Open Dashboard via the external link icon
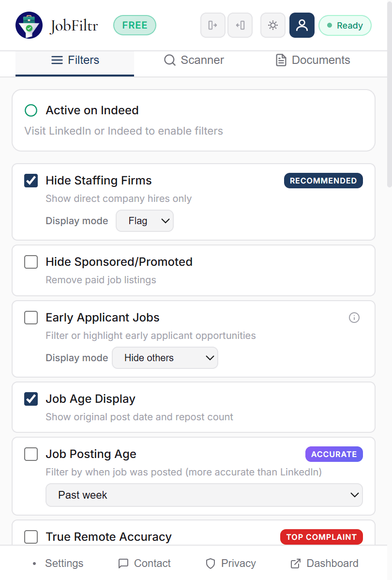Viewport: 392px width, 580px height. (294, 563)
